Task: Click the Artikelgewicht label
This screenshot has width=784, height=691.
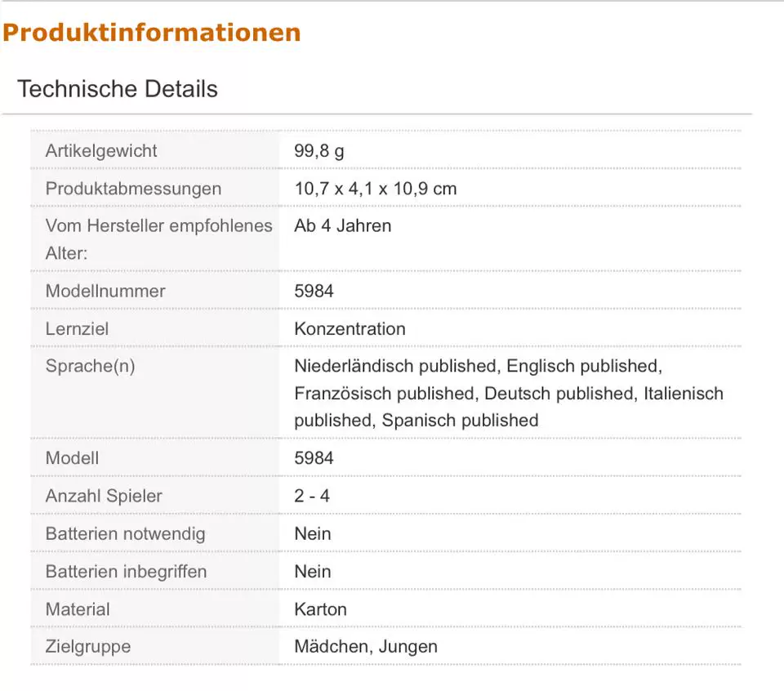Action: [101, 150]
